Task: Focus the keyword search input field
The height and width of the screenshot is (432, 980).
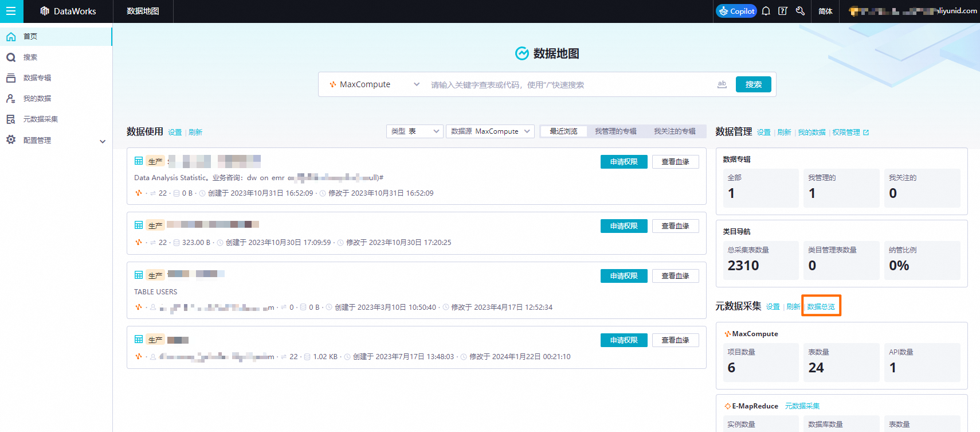Action: (570, 85)
